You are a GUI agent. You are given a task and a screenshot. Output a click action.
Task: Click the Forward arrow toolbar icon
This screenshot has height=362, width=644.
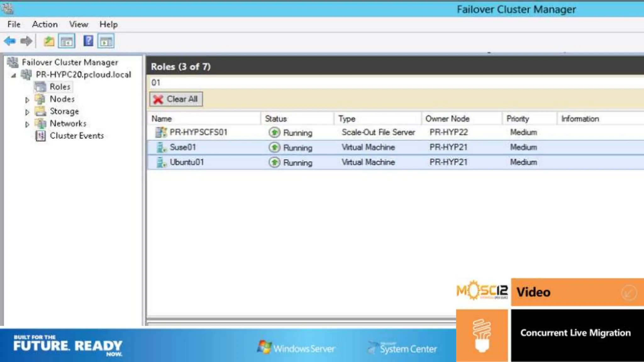26,41
